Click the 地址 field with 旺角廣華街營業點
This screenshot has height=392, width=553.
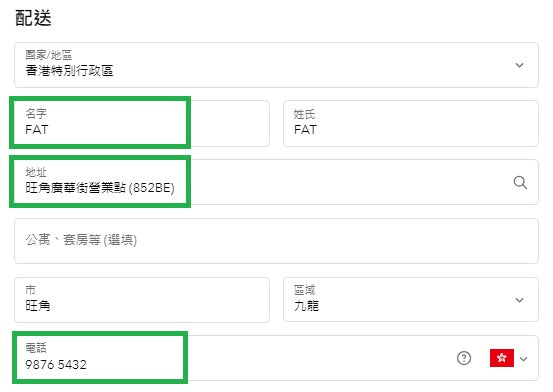(276, 182)
